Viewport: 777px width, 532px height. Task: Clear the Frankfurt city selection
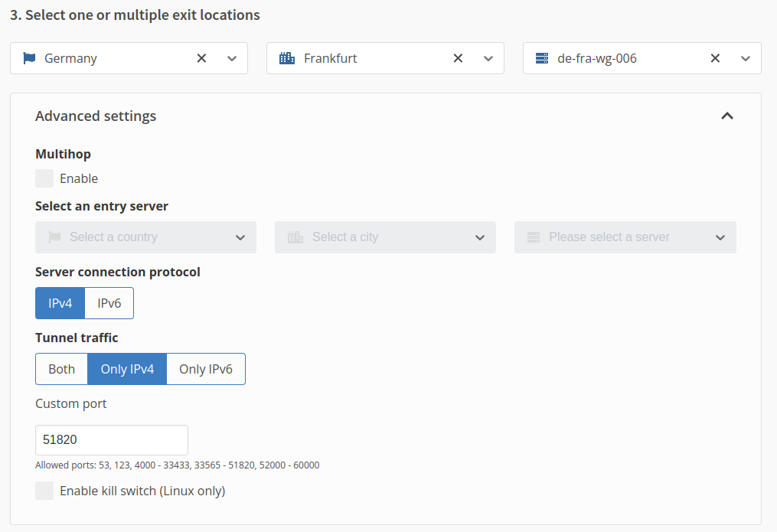458,58
